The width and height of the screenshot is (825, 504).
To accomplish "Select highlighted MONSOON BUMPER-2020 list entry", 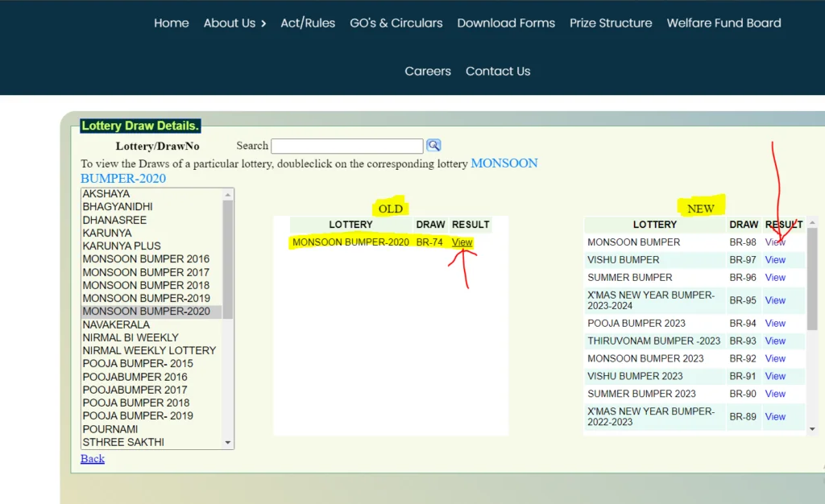I will (151, 311).
